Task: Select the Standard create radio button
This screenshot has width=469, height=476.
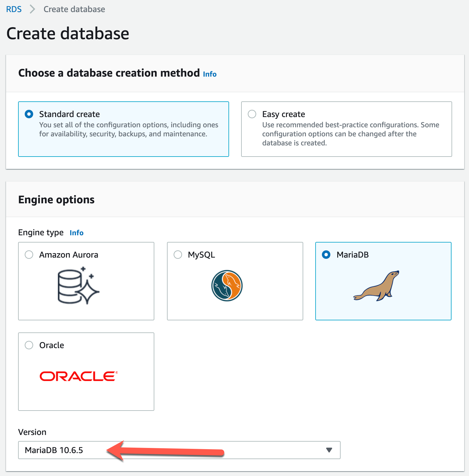Action: click(x=29, y=114)
